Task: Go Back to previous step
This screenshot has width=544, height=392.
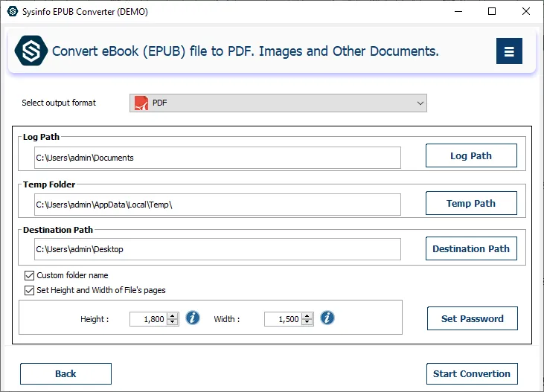Action: [65, 373]
